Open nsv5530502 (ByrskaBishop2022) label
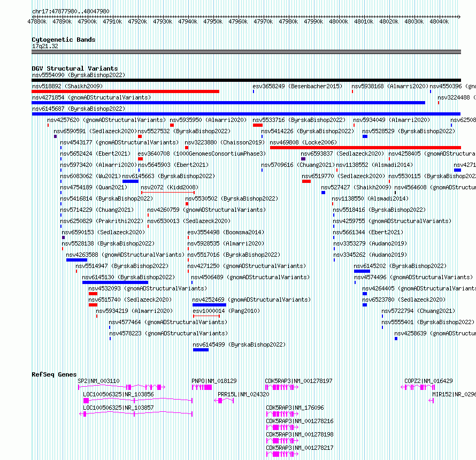The image size is (476, 460). pos(232,198)
